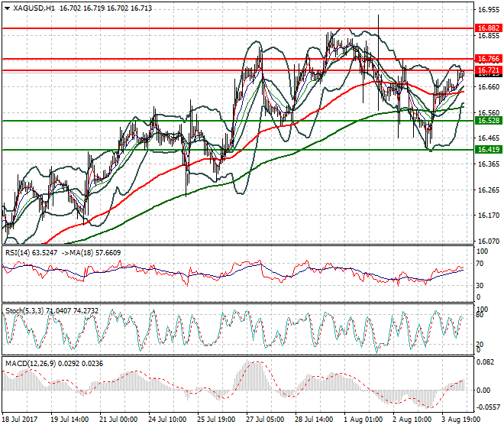Click the RSI(14) 63.5247 indicator label

click(31, 253)
